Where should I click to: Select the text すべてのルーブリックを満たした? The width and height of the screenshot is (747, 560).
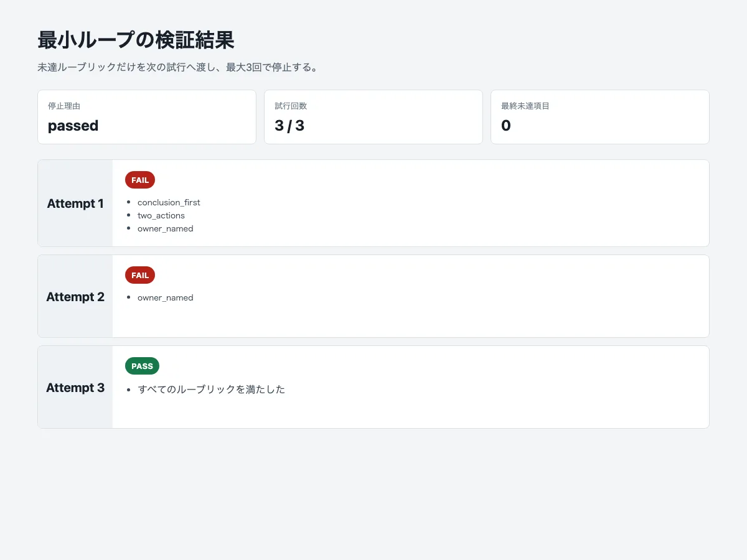[212, 390]
